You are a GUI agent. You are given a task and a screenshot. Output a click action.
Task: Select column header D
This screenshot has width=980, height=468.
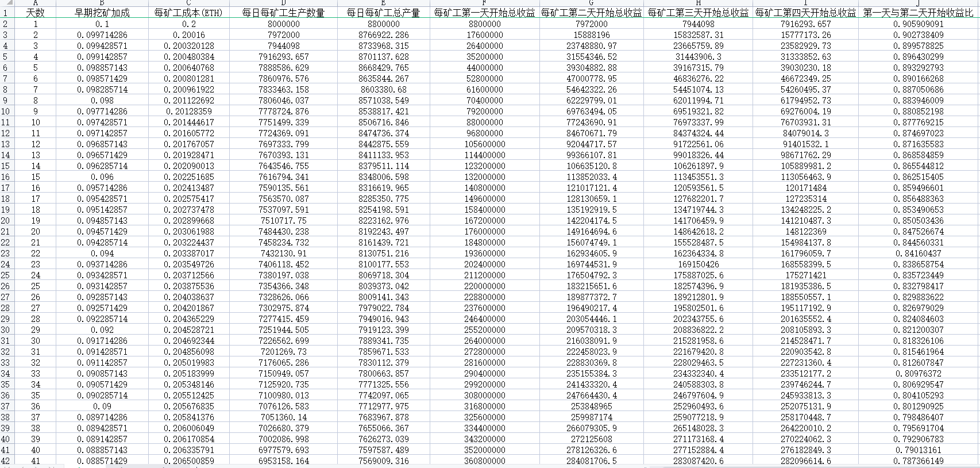click(x=283, y=3)
